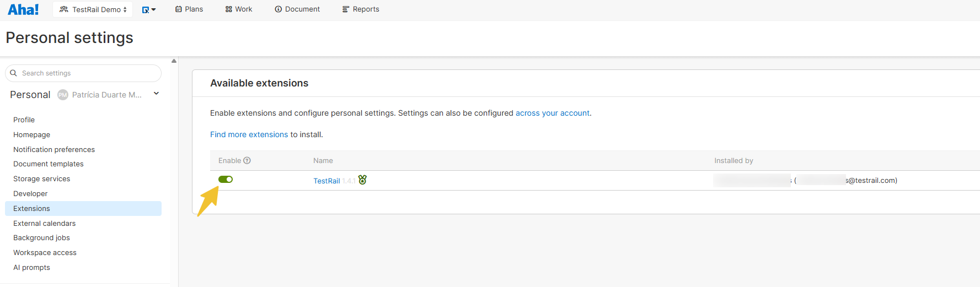Open the Reports menu

361,9
